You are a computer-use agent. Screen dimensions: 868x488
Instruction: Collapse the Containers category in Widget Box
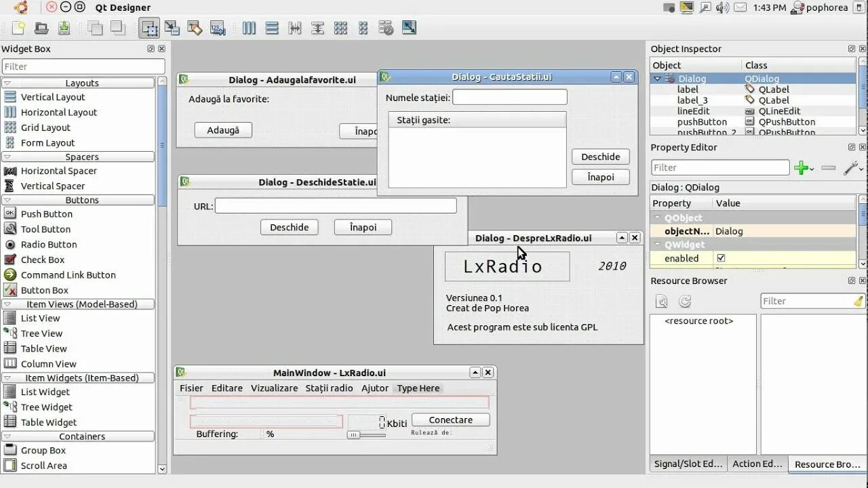pyautogui.click(x=7, y=436)
